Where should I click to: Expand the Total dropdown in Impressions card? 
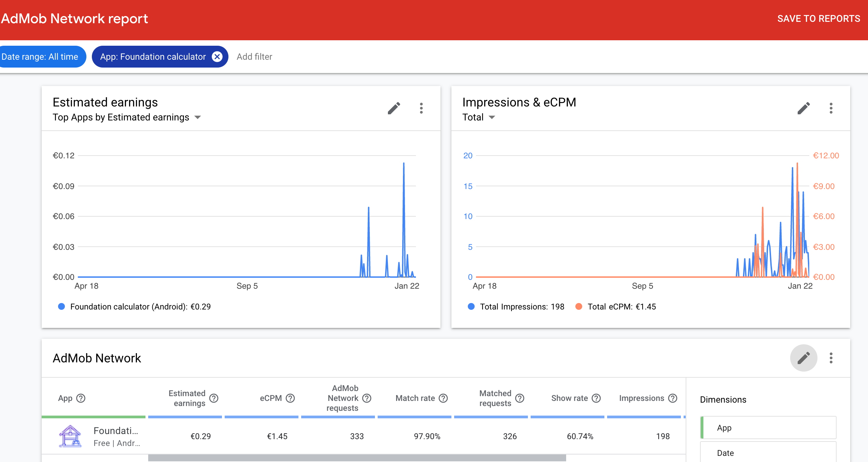click(479, 117)
